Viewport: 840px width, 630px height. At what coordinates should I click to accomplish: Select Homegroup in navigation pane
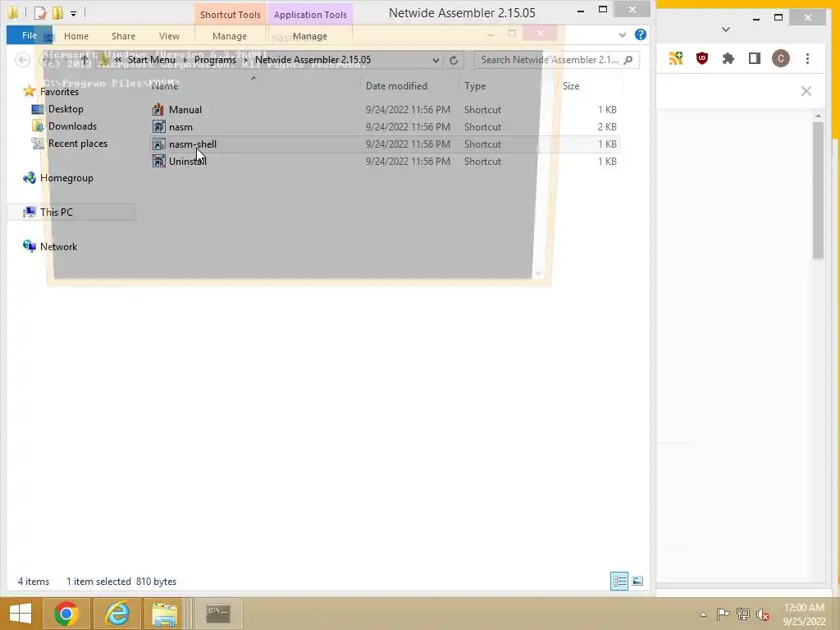coord(66,178)
